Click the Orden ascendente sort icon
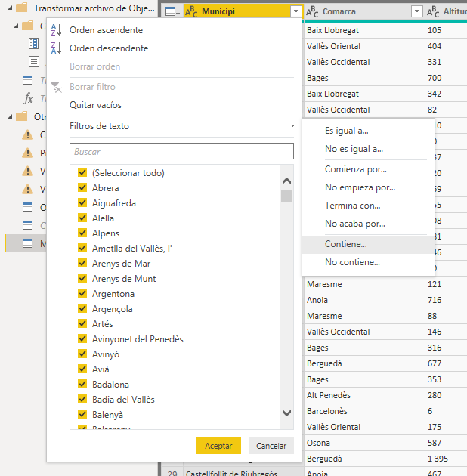Viewport: 467px width, 476px height. pyautogui.click(x=55, y=30)
